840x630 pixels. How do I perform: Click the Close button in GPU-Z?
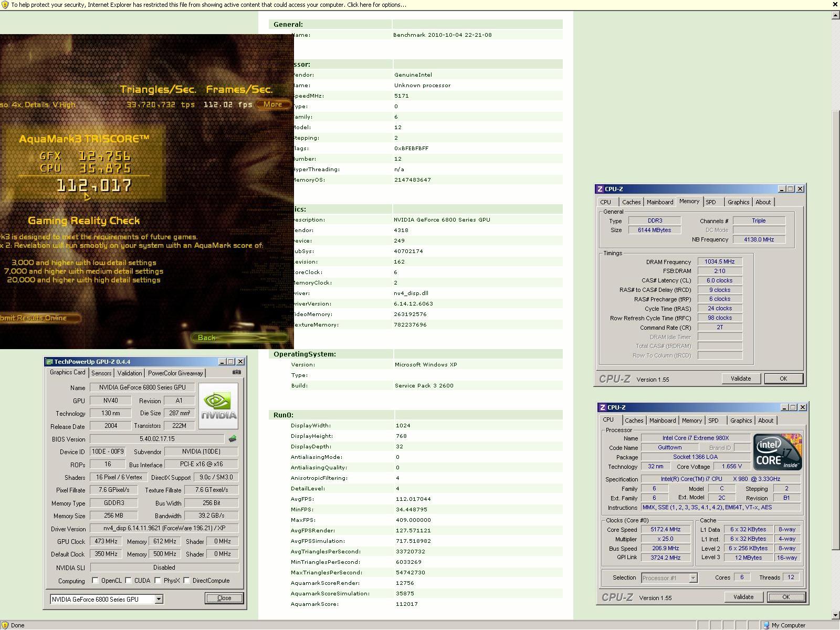click(x=224, y=598)
